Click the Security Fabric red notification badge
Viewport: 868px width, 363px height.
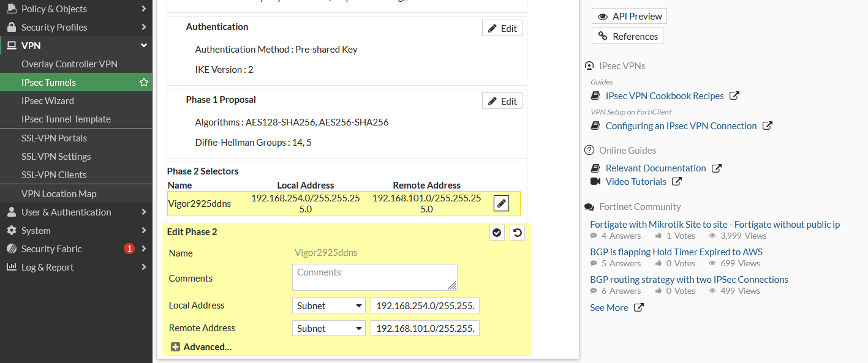click(x=129, y=249)
